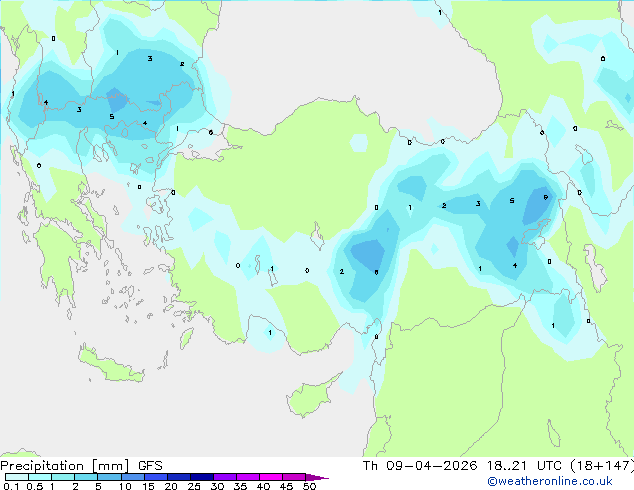Click the '15' legend tick label
This screenshot has width=634, height=490.
(148, 486)
